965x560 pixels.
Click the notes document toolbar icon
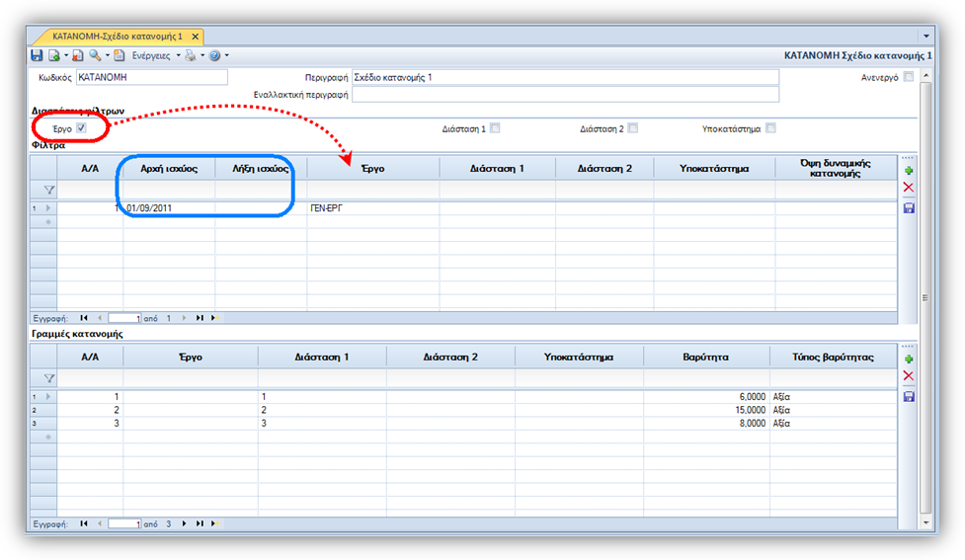click(120, 55)
